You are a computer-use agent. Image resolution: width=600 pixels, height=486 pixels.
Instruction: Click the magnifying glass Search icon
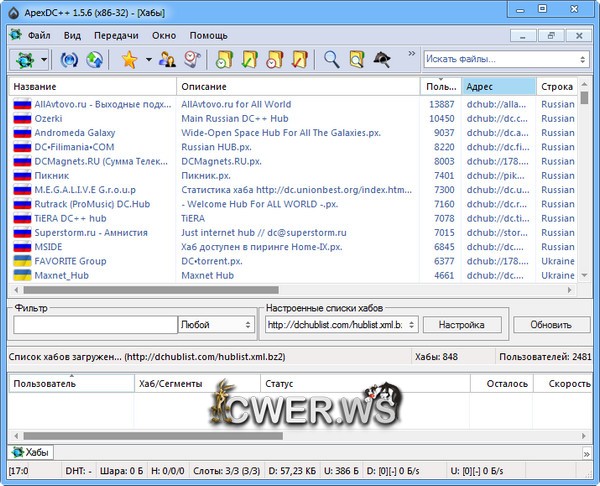pos(330,60)
